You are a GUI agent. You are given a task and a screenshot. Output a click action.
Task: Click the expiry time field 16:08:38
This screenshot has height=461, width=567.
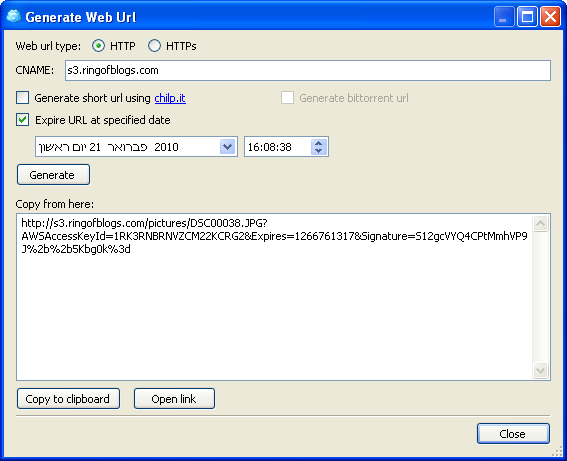point(278,147)
